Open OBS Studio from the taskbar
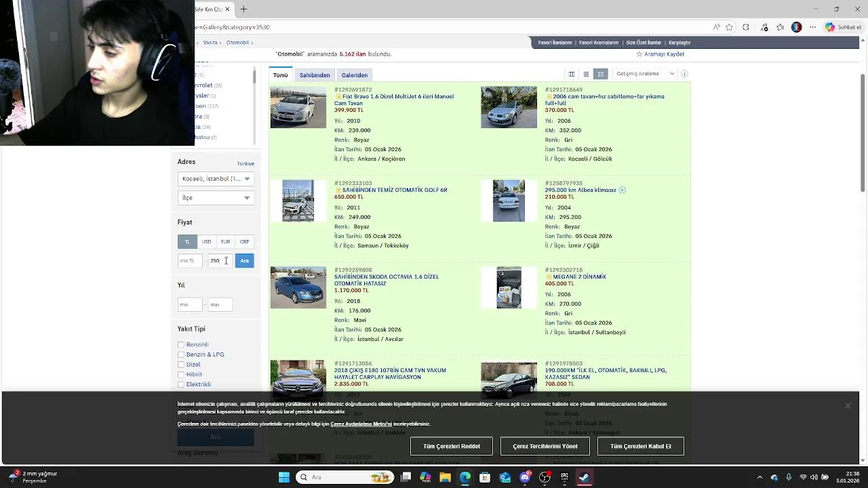Screen dimensions: 868x488 545,477
